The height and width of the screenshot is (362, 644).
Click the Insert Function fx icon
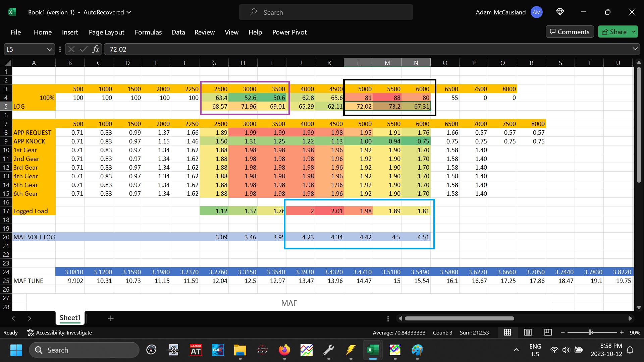[x=96, y=49]
